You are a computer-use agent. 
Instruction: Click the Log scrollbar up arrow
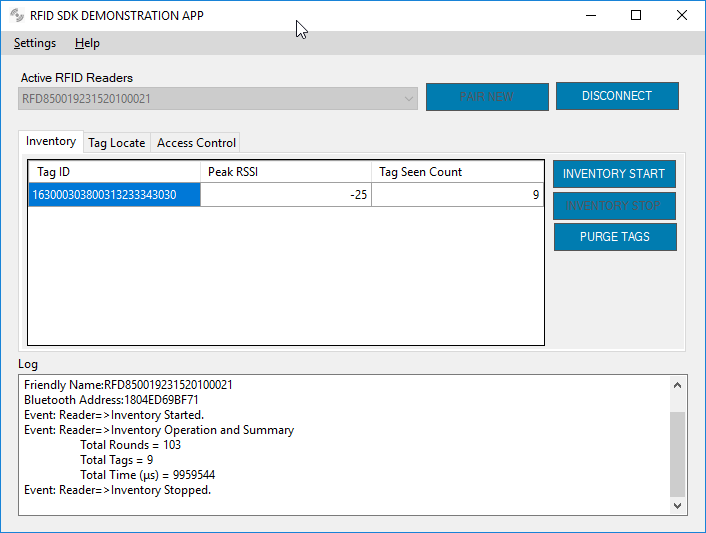click(x=678, y=385)
